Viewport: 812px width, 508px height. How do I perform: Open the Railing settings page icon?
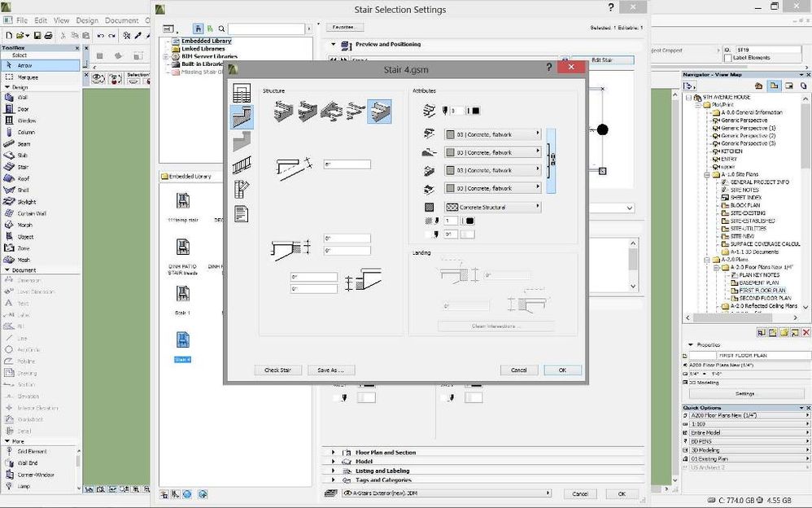pos(242,164)
